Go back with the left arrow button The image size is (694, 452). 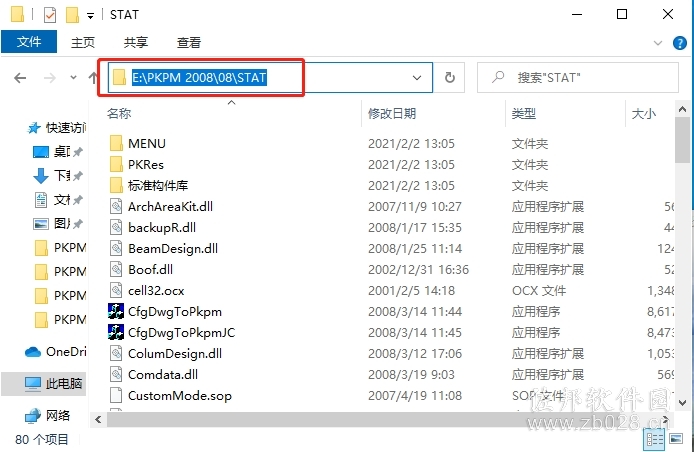20,78
